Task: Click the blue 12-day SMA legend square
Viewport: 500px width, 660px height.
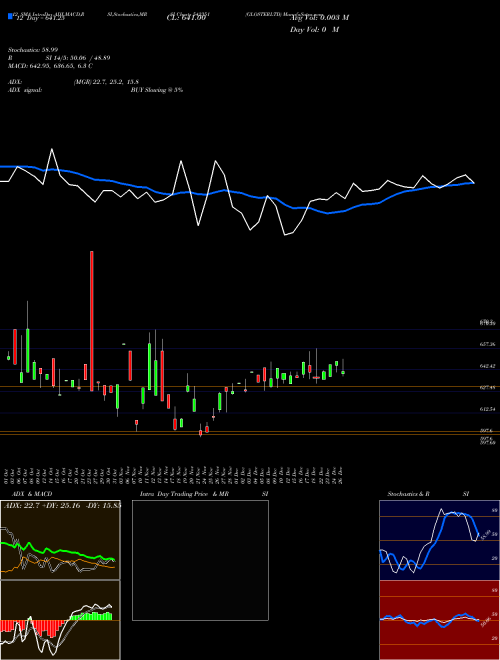Action: pos(10,17)
